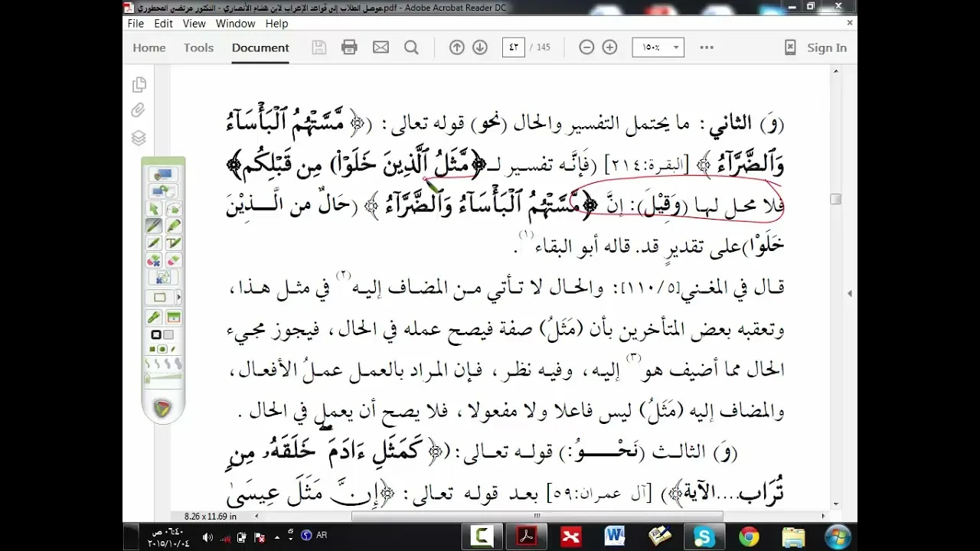The height and width of the screenshot is (551, 980).
Task: Click the zoom in plus button
Action: [609, 47]
